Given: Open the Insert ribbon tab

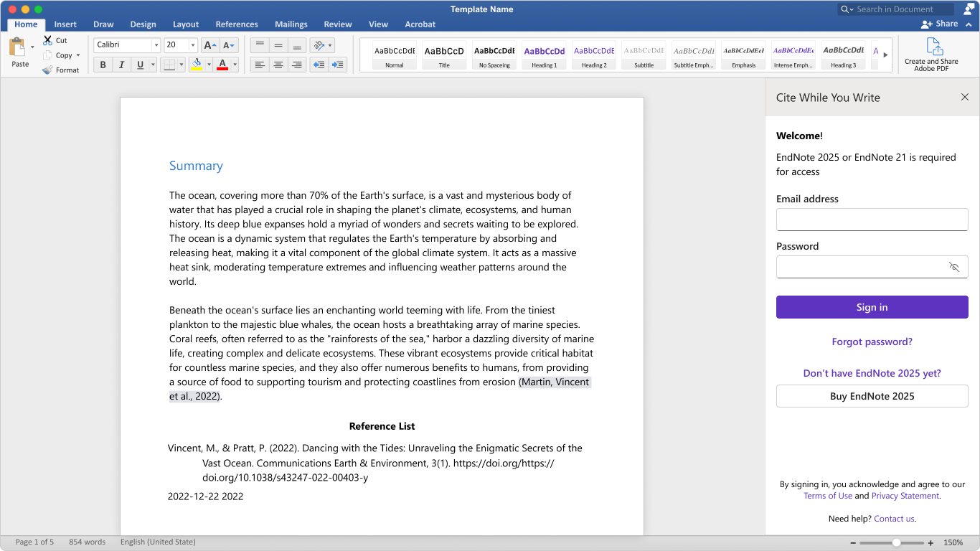Looking at the screenshot, I should click(x=65, y=24).
